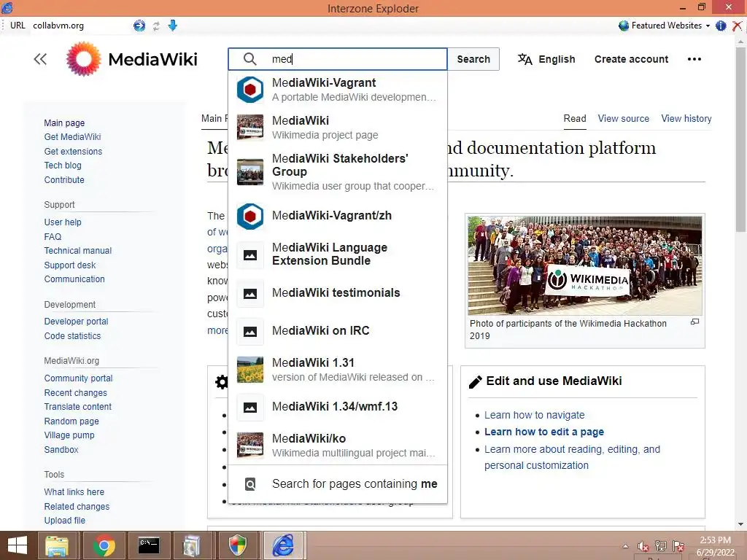Open FAQ sidebar link
Viewport: 747px width, 560px height.
[x=53, y=237]
